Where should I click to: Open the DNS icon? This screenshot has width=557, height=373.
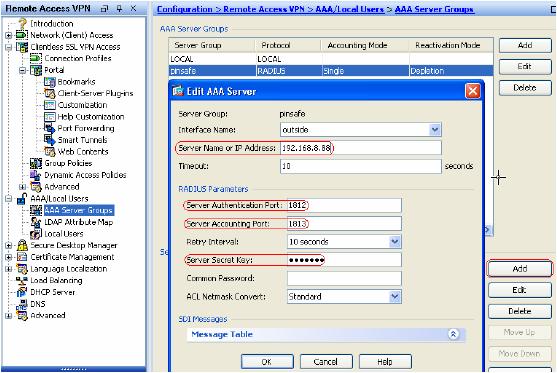click(x=22, y=304)
